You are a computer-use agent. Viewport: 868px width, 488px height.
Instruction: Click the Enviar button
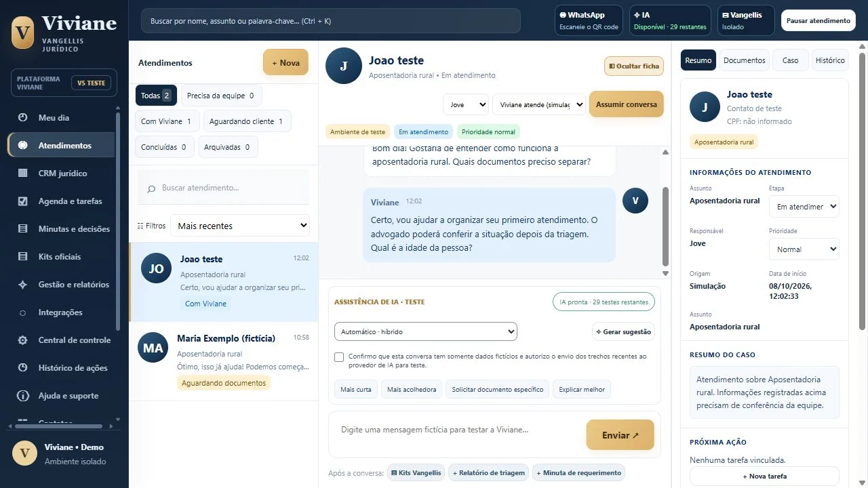click(x=620, y=435)
